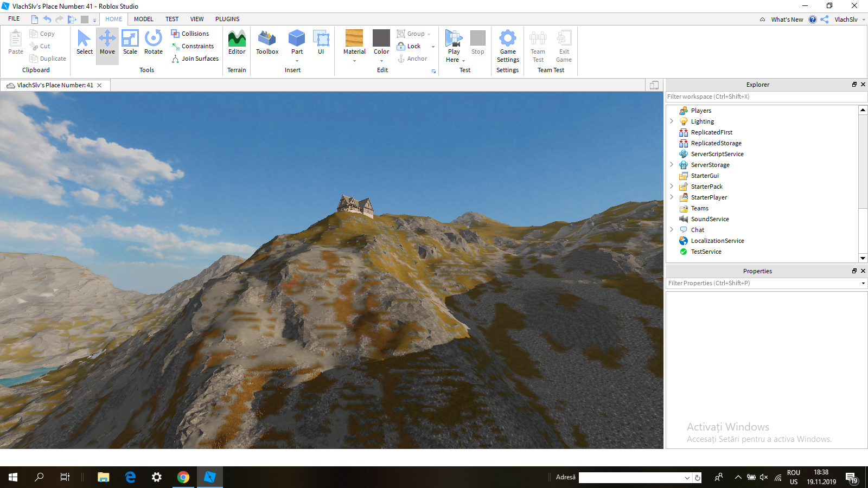This screenshot has height=488, width=868.
Task: Open the UI editor button
Action: coord(321,42)
